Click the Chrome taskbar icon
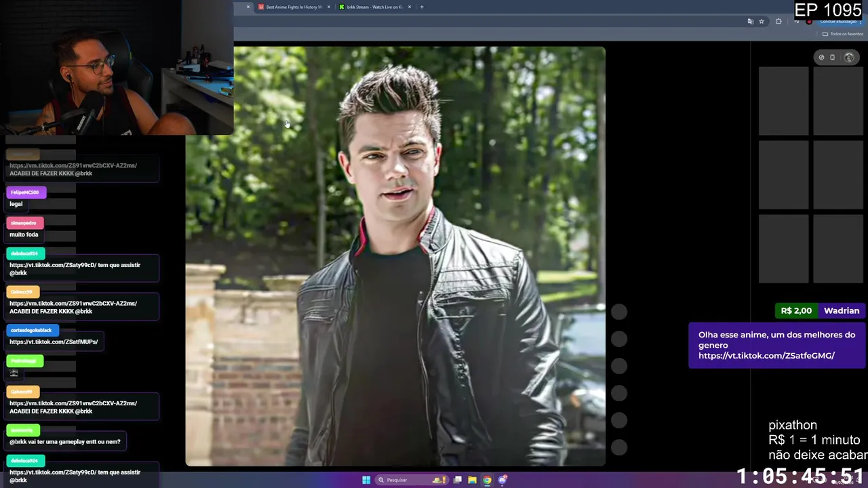Image resolution: width=868 pixels, height=488 pixels. (x=487, y=480)
